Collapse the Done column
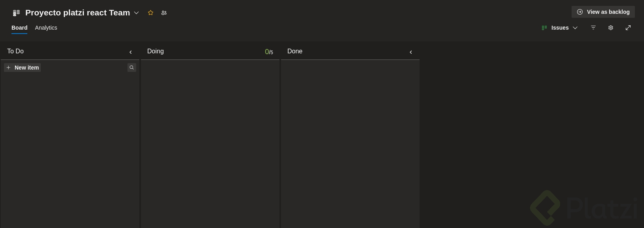This screenshot has height=228, width=644. tap(411, 52)
